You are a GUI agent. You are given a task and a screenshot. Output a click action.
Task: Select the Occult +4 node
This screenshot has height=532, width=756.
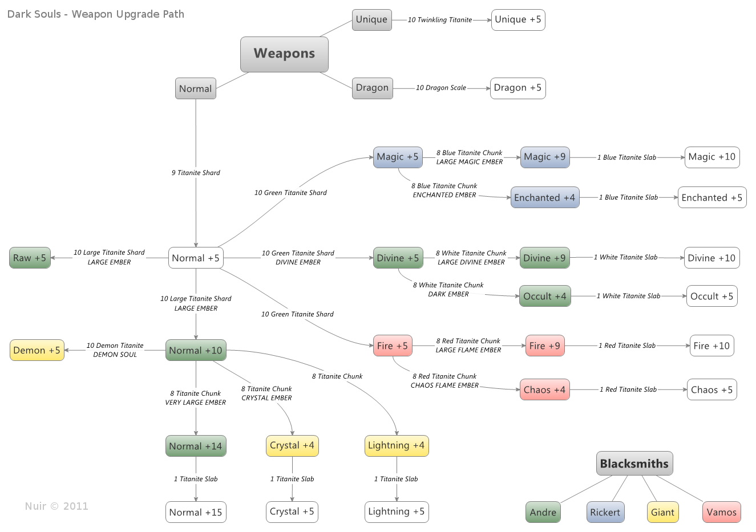(545, 296)
